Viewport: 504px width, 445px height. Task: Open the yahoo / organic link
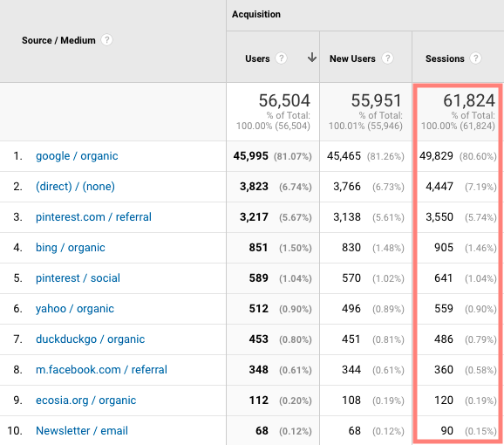[x=75, y=309]
